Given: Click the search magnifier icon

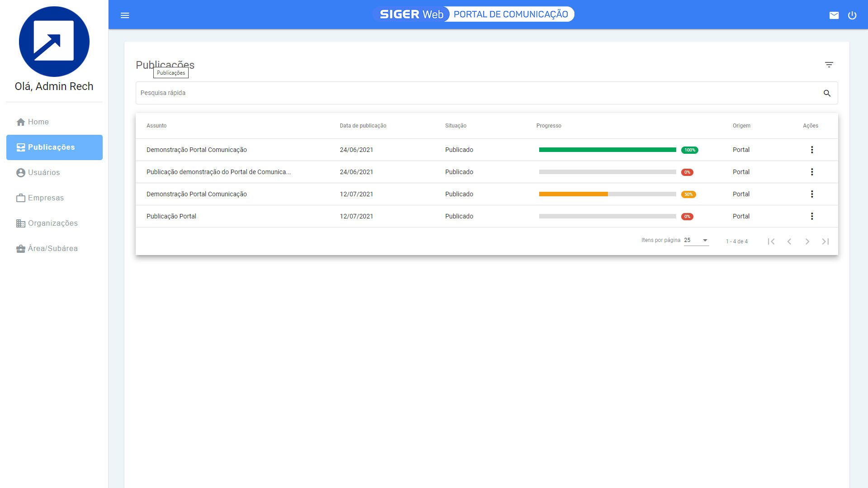Looking at the screenshot, I should [827, 93].
